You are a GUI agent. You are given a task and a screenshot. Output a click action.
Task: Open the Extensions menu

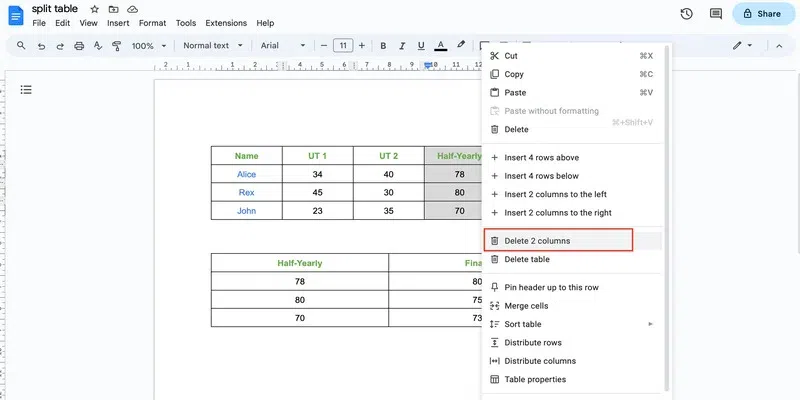[x=226, y=23]
